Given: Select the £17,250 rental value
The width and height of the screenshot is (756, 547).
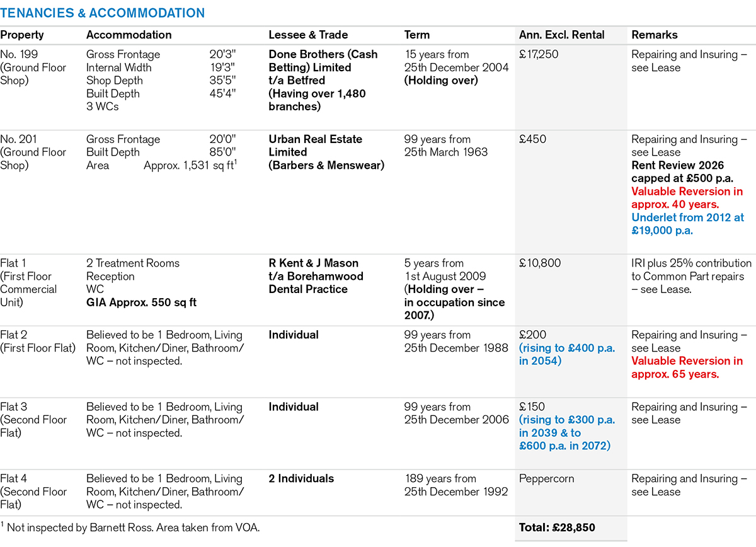Looking at the screenshot, I should tap(539, 55).
